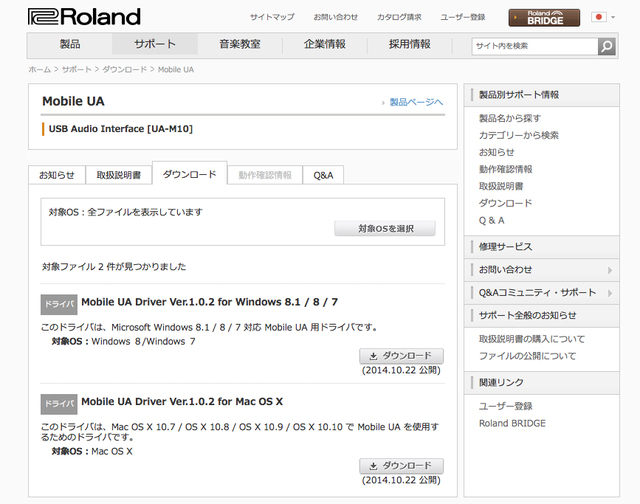Follow the 製品ページへ link
Viewport: 640px width, 504px height.
point(415,102)
